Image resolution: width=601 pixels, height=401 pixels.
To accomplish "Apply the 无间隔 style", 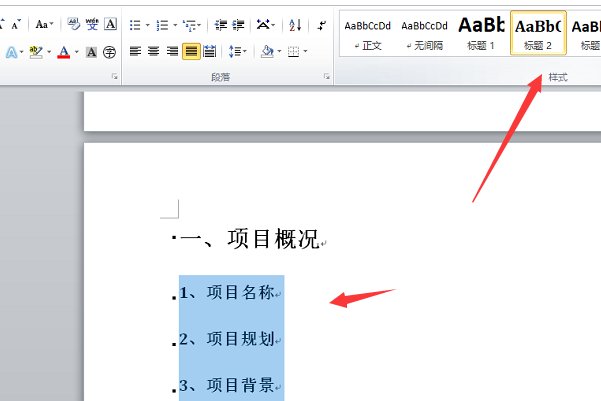I will [x=424, y=34].
